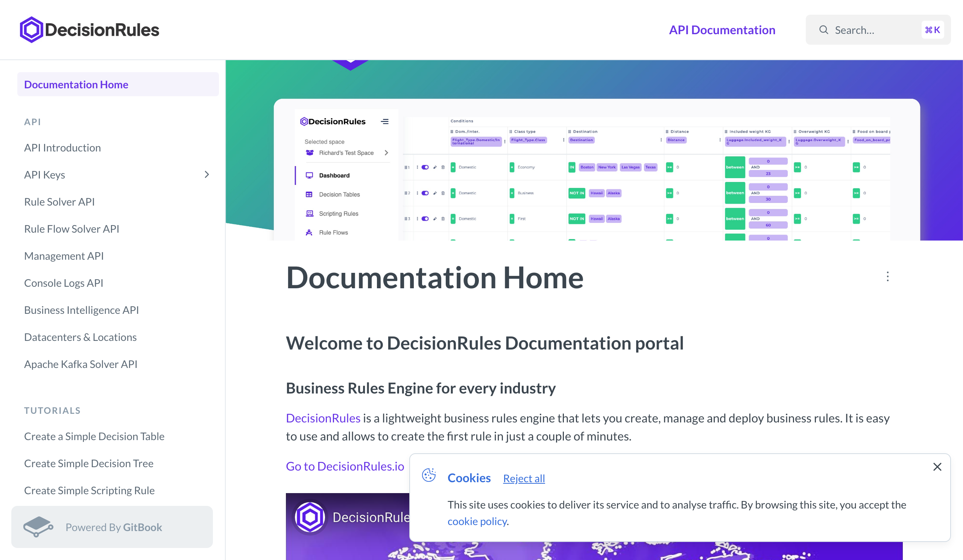This screenshot has height=560, width=963.
Task: Click the hero dashboard screenshot image
Action: click(x=594, y=150)
